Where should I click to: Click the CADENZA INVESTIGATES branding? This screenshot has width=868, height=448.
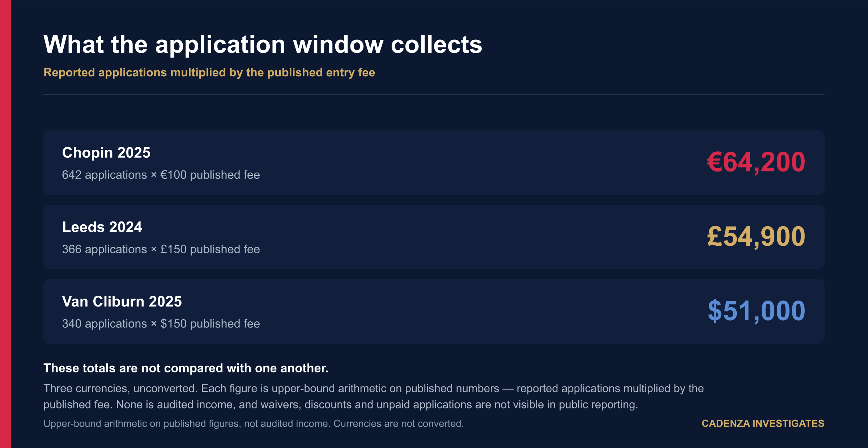point(763,423)
